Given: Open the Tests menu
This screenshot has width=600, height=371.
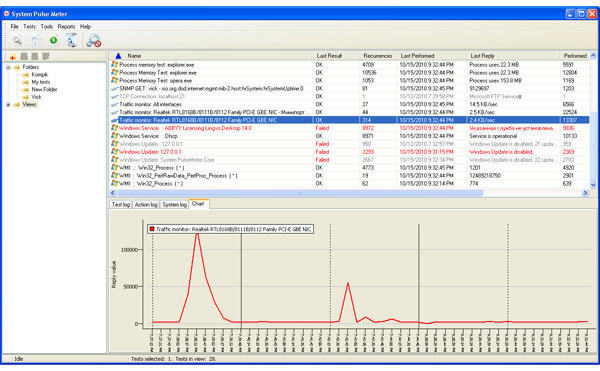Looking at the screenshot, I should [x=29, y=26].
